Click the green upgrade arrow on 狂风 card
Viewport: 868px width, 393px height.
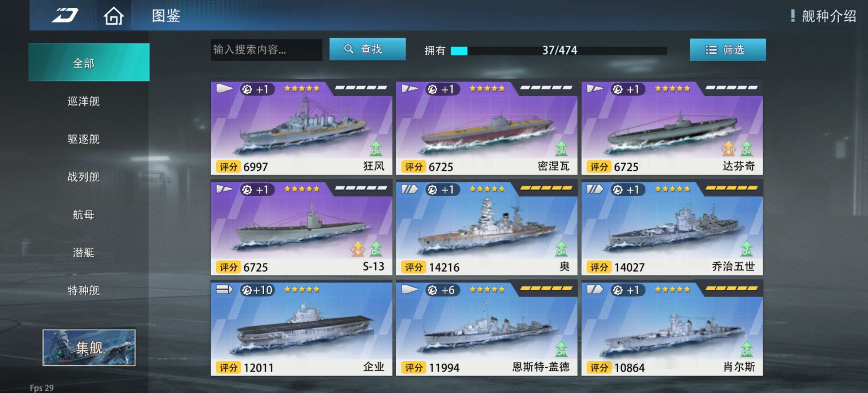[x=376, y=148]
